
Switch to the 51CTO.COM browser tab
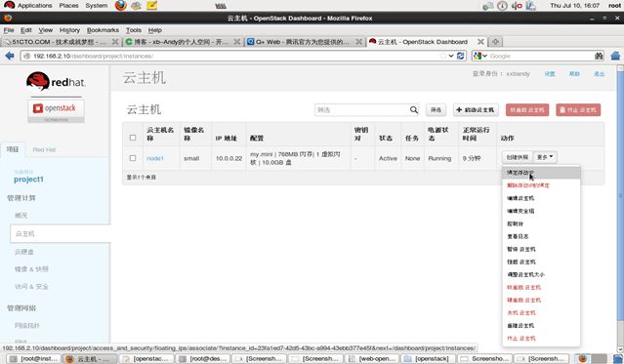click(x=61, y=42)
